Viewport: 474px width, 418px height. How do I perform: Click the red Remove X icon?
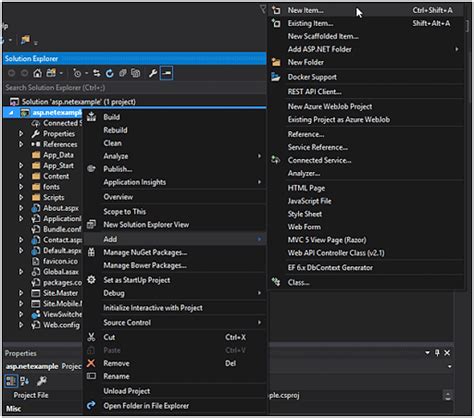[x=91, y=363]
